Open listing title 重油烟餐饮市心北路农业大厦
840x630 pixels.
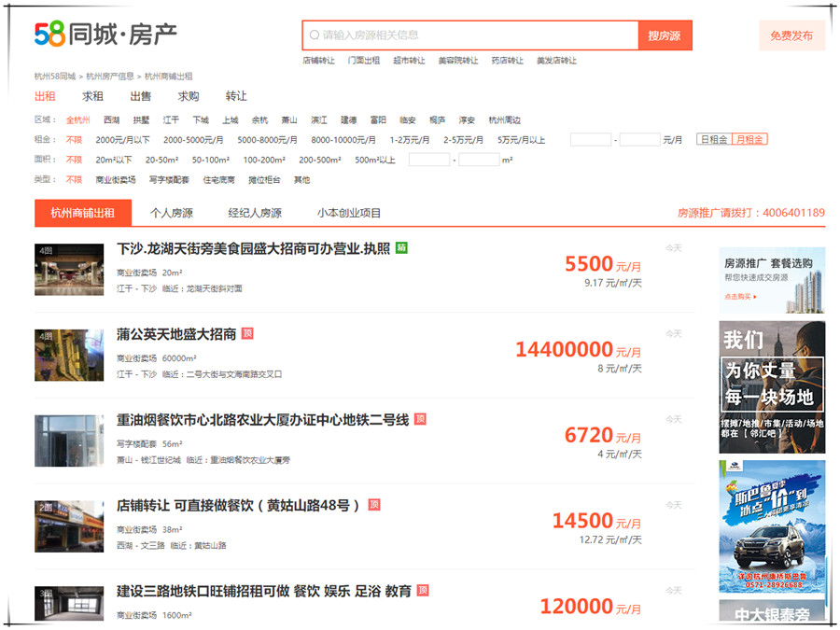point(263,420)
